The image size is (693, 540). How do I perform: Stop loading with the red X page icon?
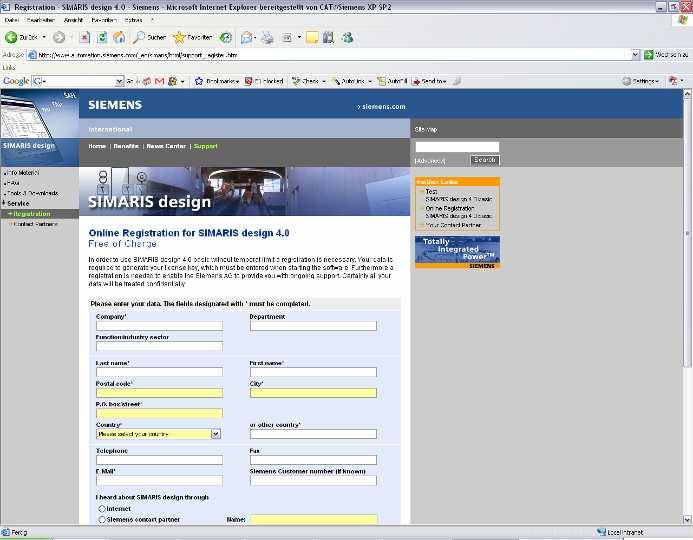pos(84,38)
